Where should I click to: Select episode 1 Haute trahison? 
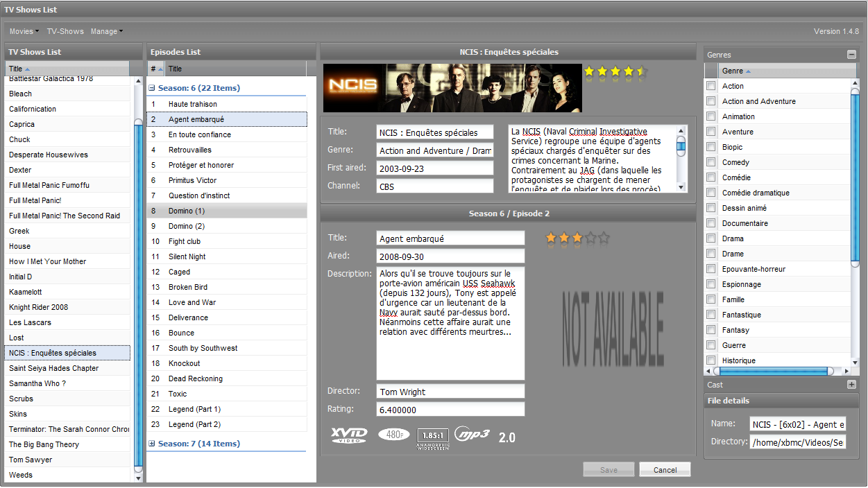tap(227, 104)
